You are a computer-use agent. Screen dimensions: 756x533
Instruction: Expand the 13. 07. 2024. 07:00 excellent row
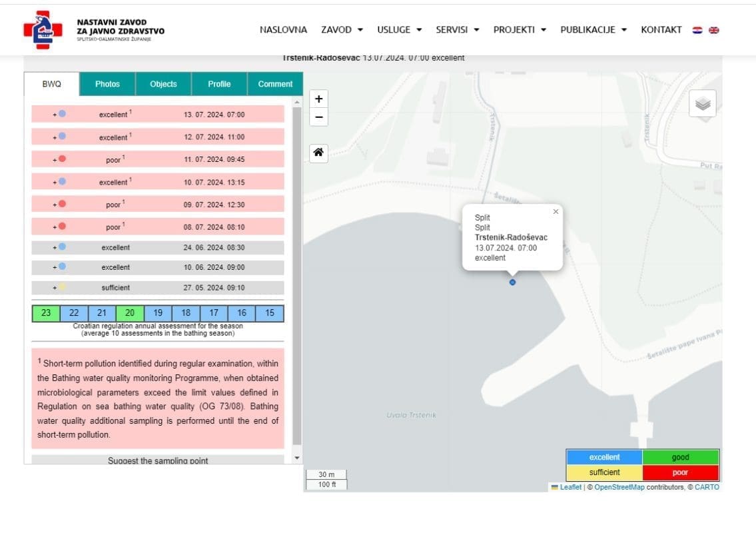pyautogui.click(x=55, y=115)
